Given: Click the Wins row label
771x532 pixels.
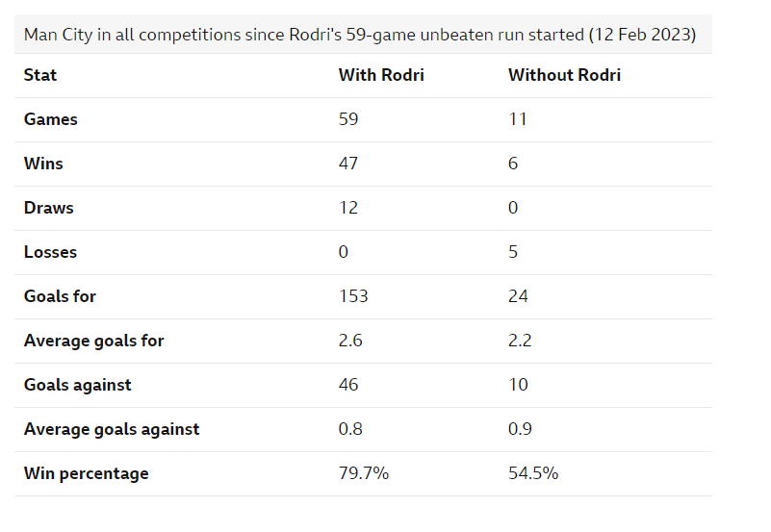Looking at the screenshot, I should click(43, 164).
